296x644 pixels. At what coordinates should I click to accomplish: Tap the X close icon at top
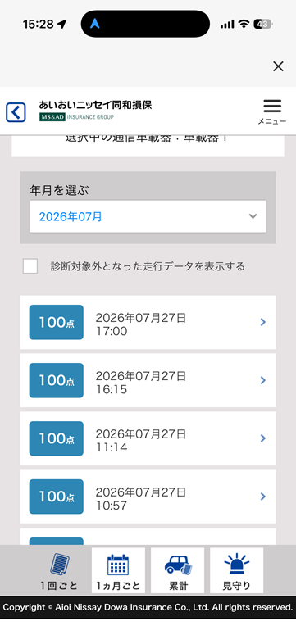pyautogui.click(x=278, y=66)
